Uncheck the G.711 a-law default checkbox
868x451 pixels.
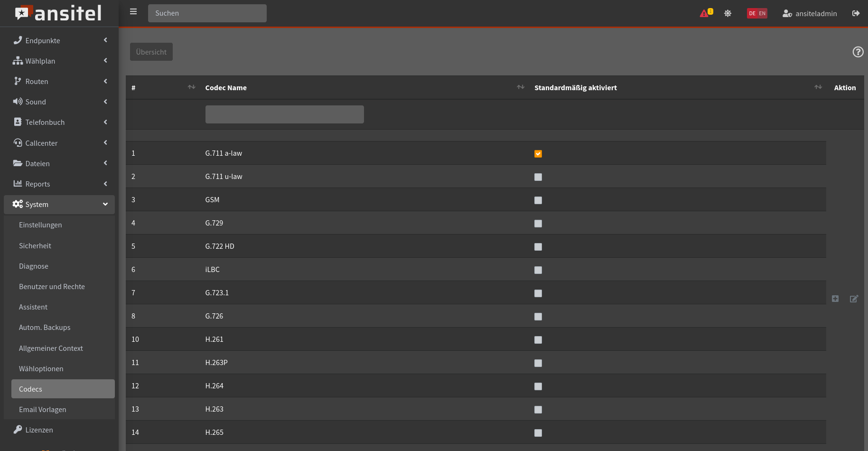pyautogui.click(x=538, y=154)
